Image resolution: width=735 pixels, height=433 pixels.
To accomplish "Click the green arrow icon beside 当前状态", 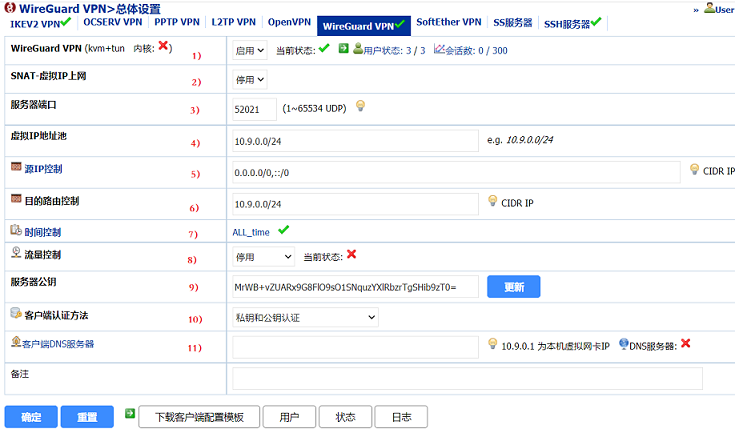I will coord(344,48).
